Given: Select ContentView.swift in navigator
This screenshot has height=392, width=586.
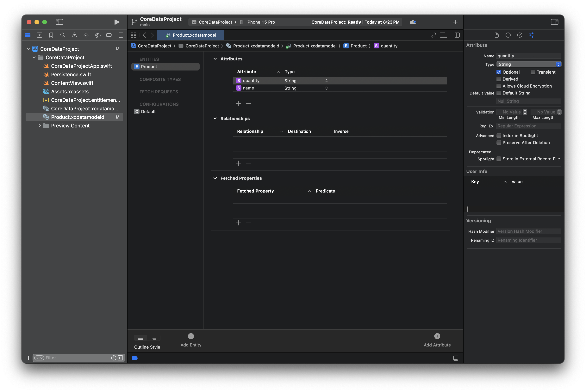Looking at the screenshot, I should tap(72, 83).
